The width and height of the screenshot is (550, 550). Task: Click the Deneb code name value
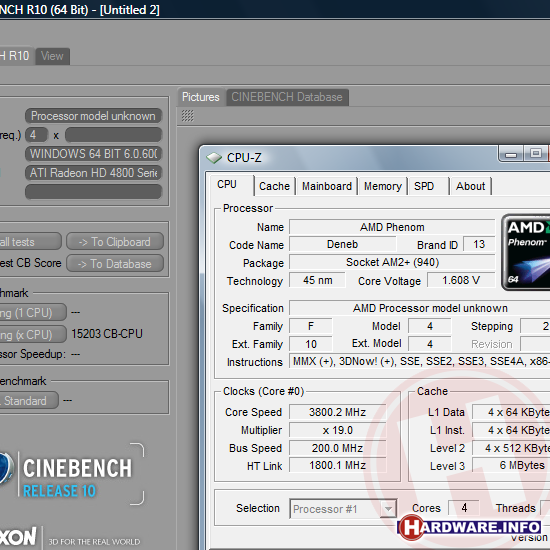343,244
